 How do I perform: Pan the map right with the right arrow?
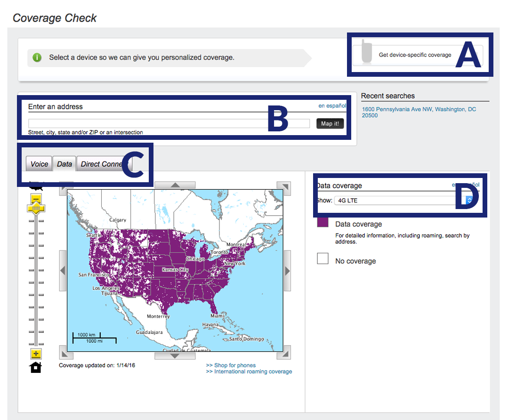287,270
